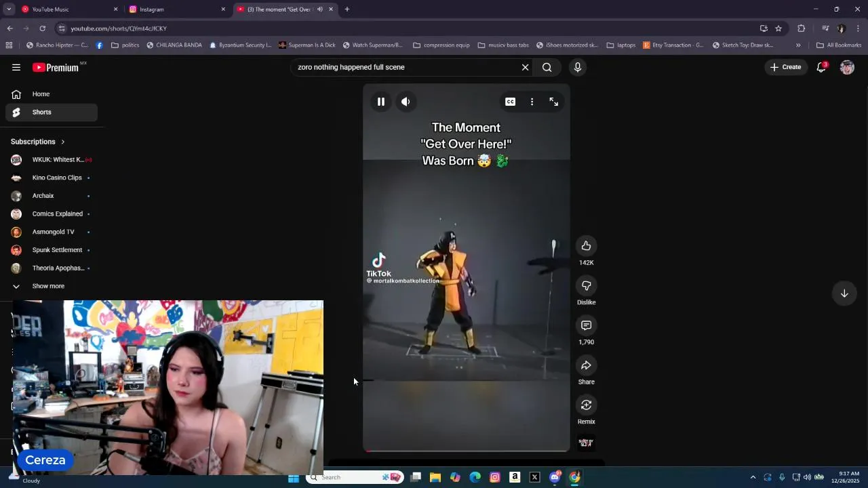Open Kino Casino Clips channel

(52, 178)
